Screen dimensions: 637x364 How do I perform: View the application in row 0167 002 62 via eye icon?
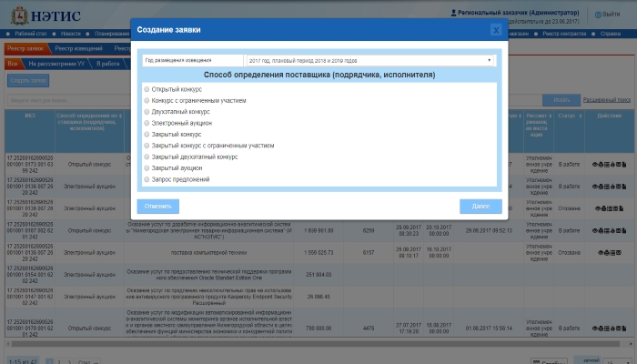click(595, 231)
